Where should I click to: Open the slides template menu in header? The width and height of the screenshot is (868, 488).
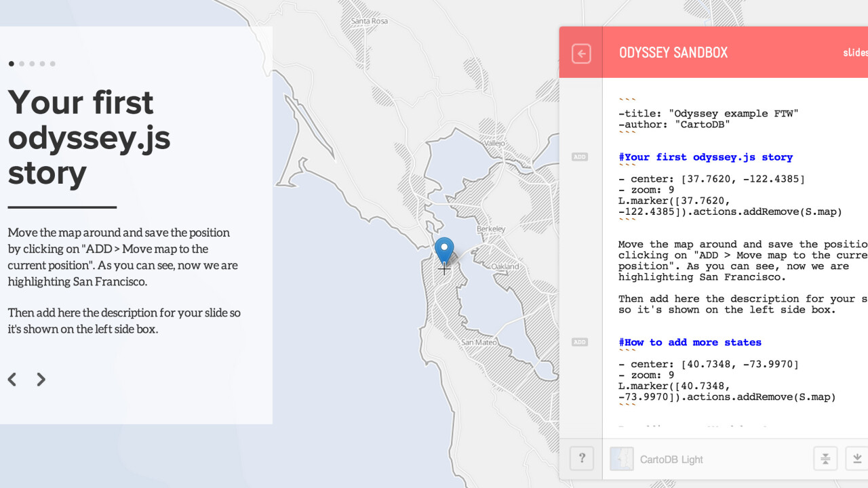855,53
